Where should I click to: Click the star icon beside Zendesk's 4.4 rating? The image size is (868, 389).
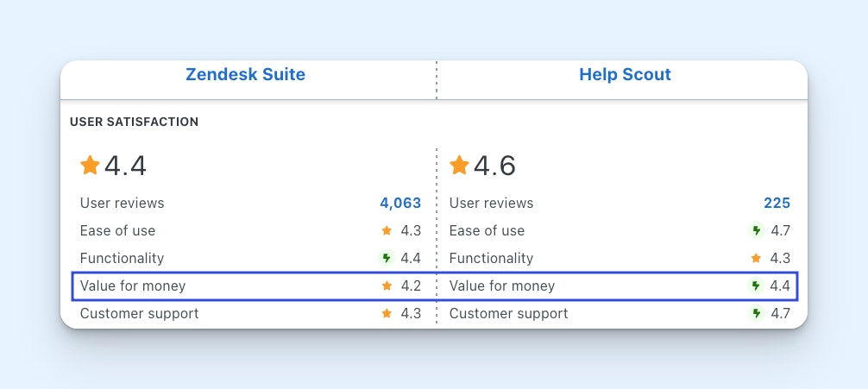click(x=90, y=165)
